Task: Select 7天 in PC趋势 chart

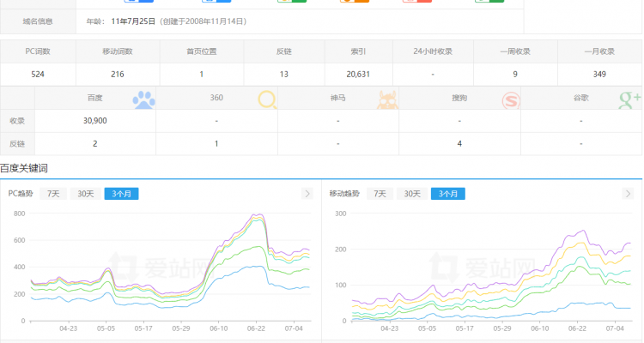Action: [x=53, y=194]
